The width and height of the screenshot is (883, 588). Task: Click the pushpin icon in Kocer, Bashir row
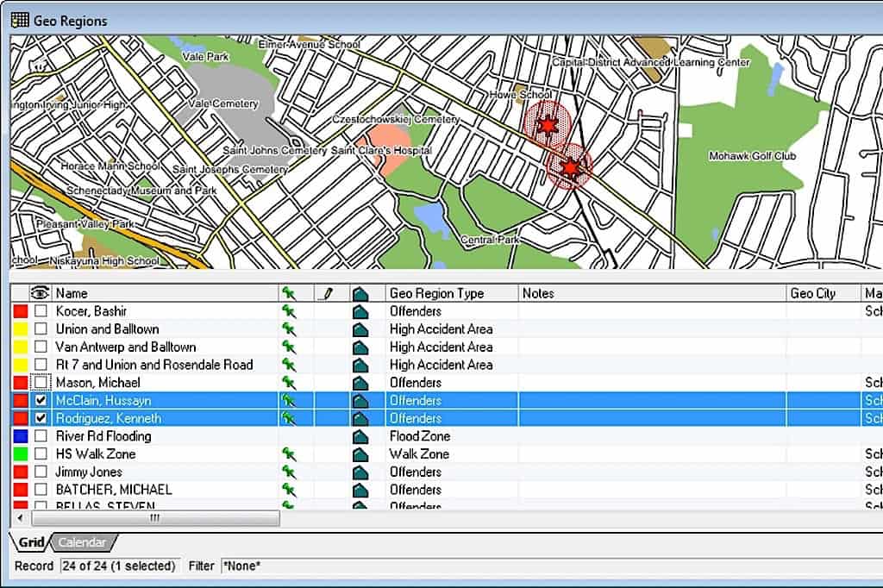(289, 311)
